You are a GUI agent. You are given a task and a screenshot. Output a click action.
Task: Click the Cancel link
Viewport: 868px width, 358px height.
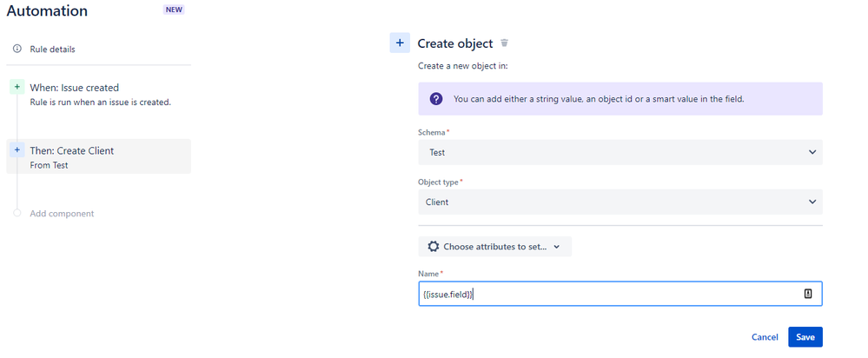765,337
